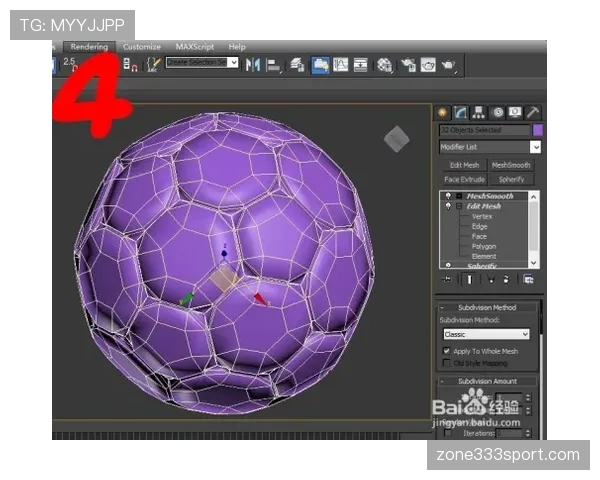Open the MAXScript menu
Screen dimensions: 600x480
click(194, 47)
